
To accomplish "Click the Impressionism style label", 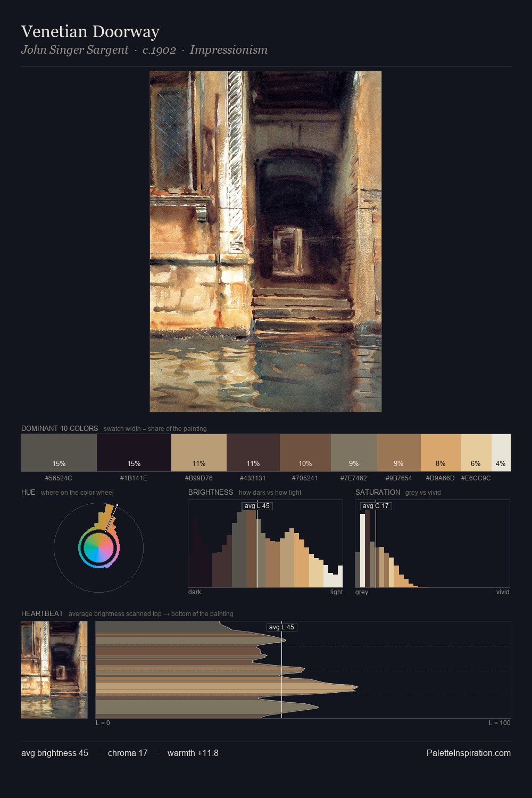I will (x=229, y=50).
